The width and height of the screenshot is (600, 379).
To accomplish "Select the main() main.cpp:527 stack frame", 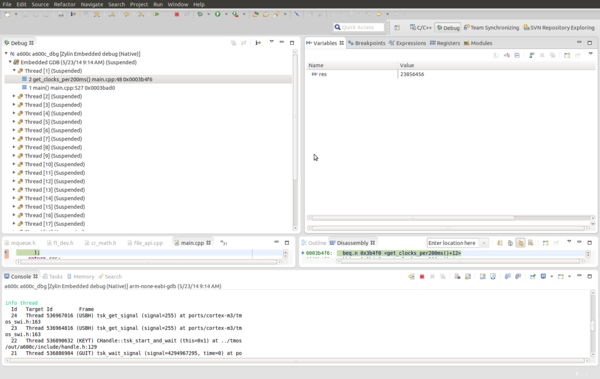I will (x=72, y=88).
